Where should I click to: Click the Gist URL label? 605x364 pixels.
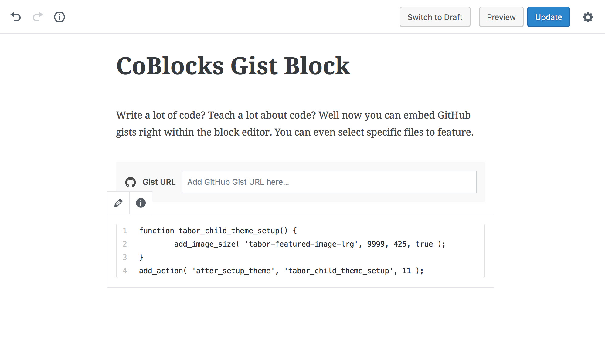pos(159,182)
